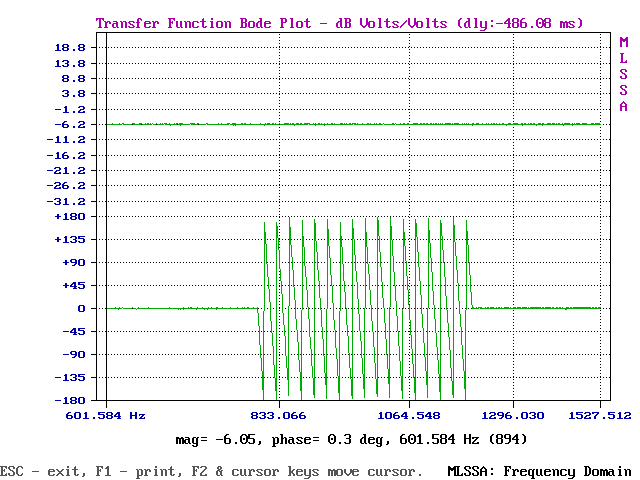Click the +135 phase axis label
This screenshot has height=480, width=640.
(x=70, y=240)
